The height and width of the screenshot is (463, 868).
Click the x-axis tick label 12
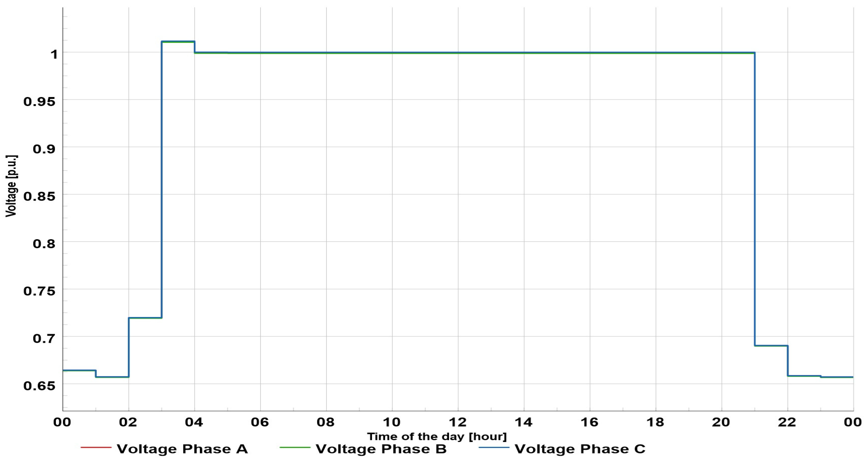458,422
